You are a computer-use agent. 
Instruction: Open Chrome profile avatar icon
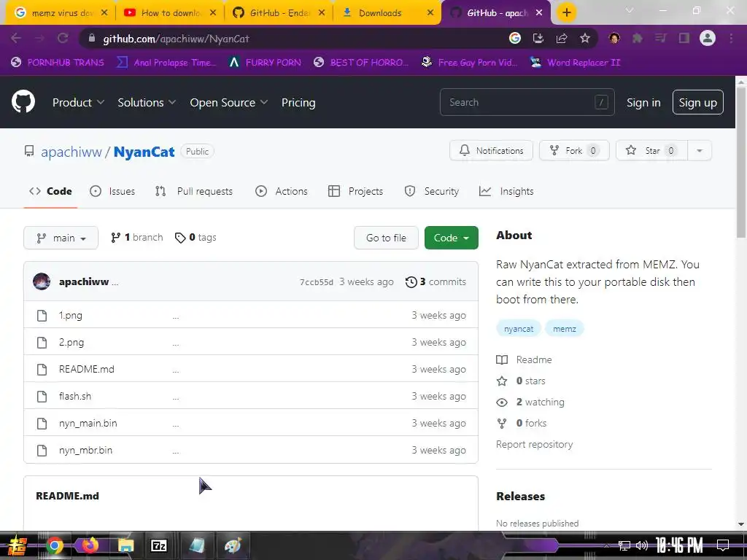(x=708, y=38)
